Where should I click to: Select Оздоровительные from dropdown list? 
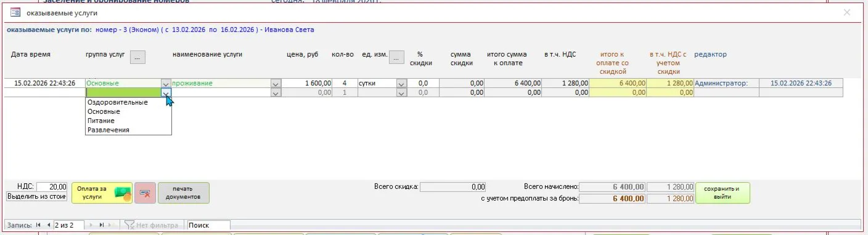[128, 102]
